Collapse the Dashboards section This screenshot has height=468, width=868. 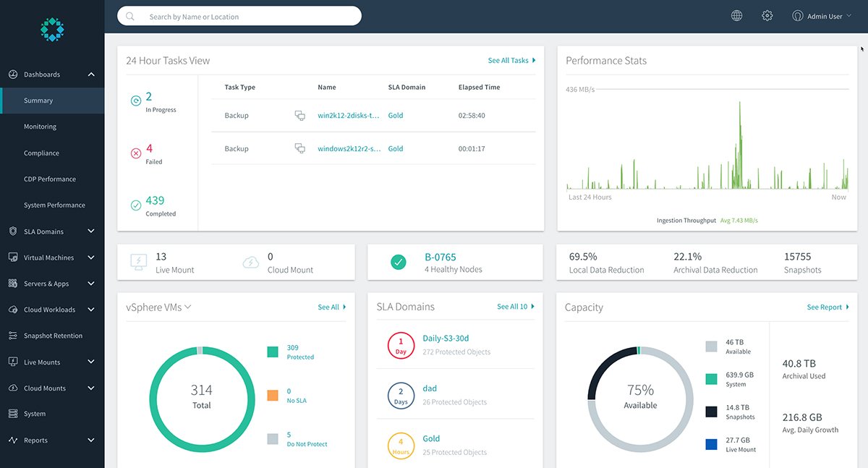pyautogui.click(x=90, y=74)
